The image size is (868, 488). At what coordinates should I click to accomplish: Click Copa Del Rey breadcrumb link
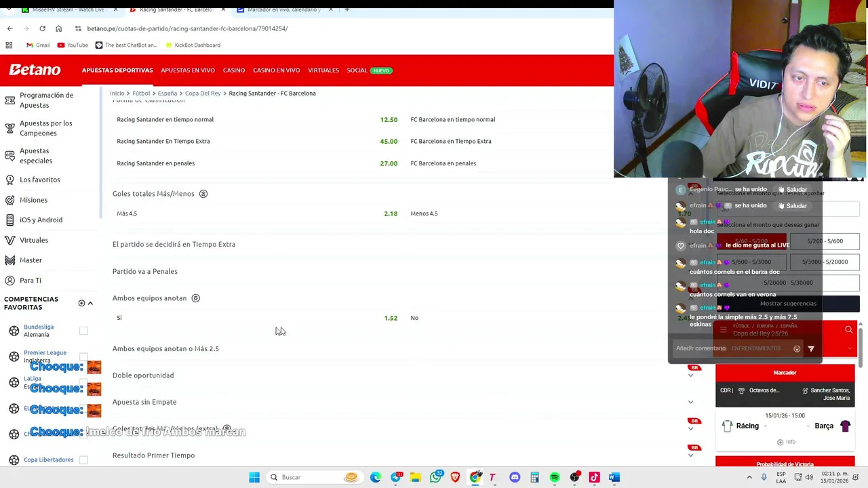pyautogui.click(x=203, y=93)
